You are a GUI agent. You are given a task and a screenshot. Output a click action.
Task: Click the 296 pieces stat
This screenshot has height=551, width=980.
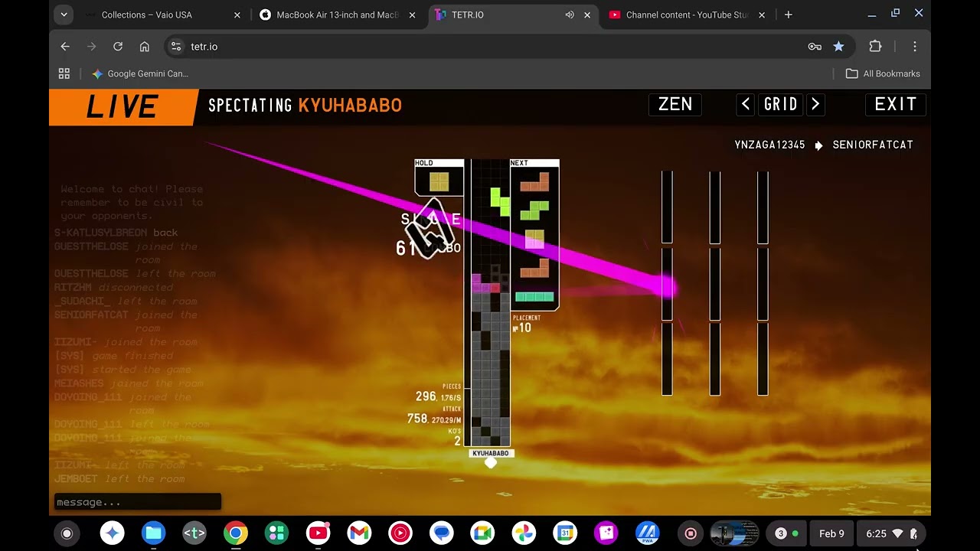pos(438,395)
